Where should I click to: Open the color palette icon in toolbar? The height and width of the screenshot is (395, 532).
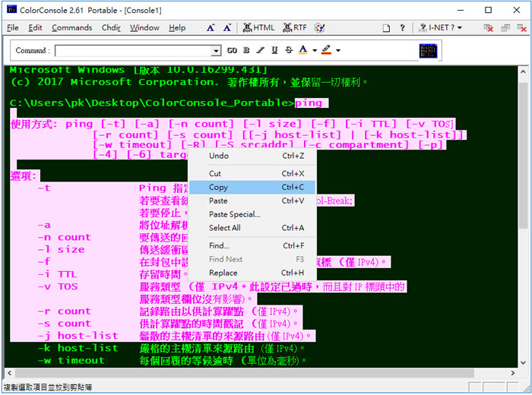tap(319, 28)
